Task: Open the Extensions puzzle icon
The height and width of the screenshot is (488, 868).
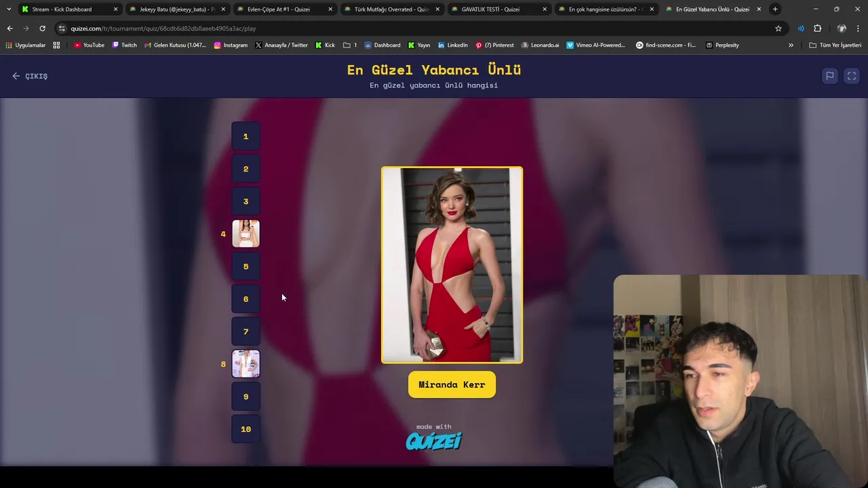Action: 817,28
